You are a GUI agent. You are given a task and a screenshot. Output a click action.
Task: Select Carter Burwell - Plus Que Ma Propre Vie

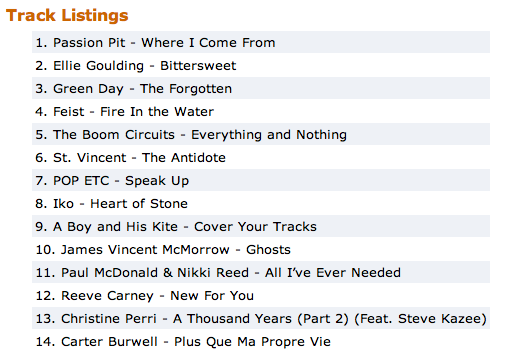[x=261, y=341]
